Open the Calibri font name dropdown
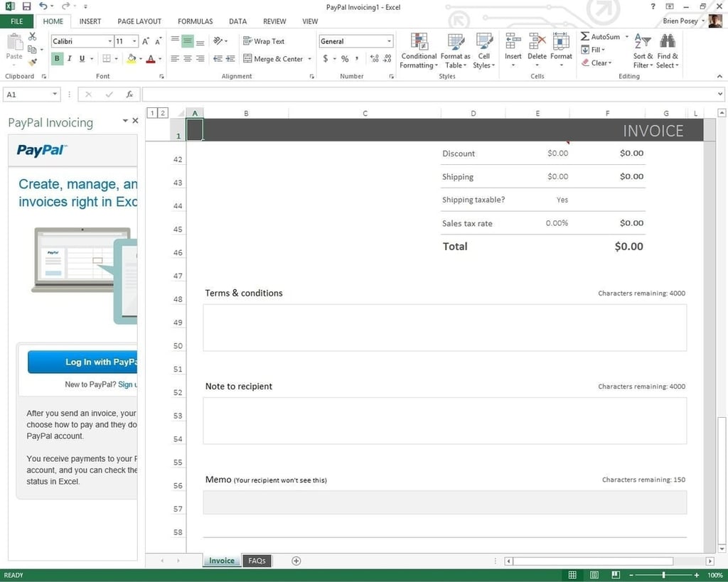This screenshot has width=728, height=582. [110, 41]
